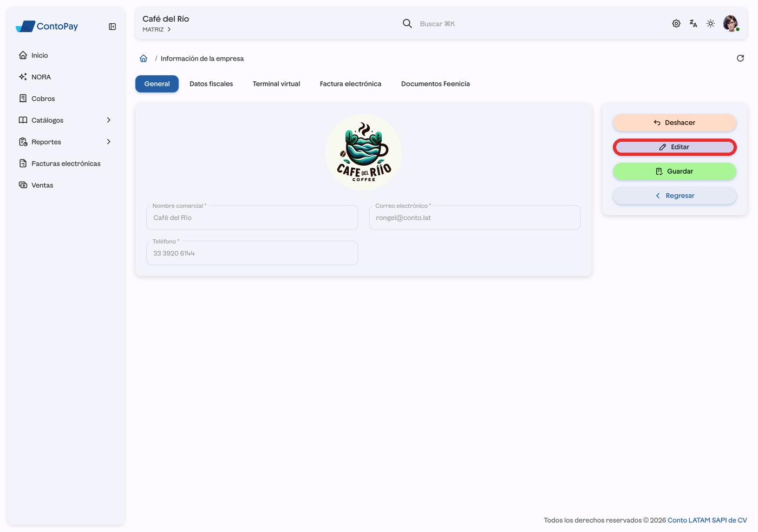Viewport: 758px width, 532px height.
Task: Expand the Reportes submenu chevron
Action: click(x=109, y=142)
